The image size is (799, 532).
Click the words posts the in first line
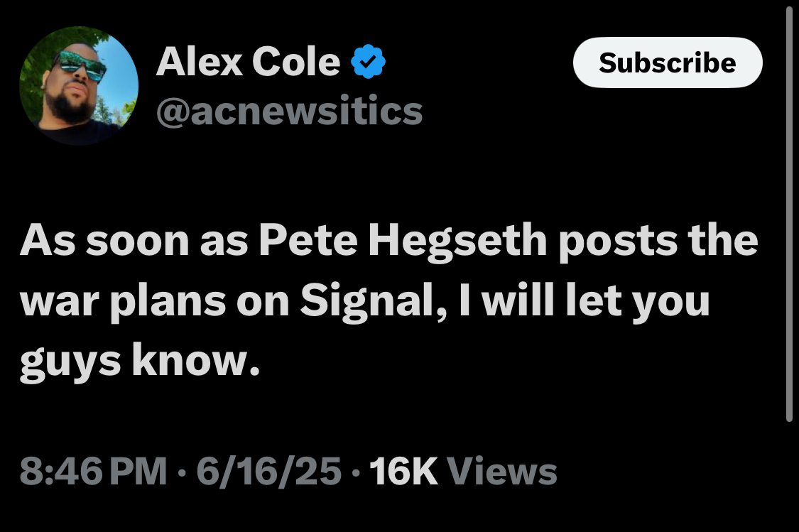658,241
